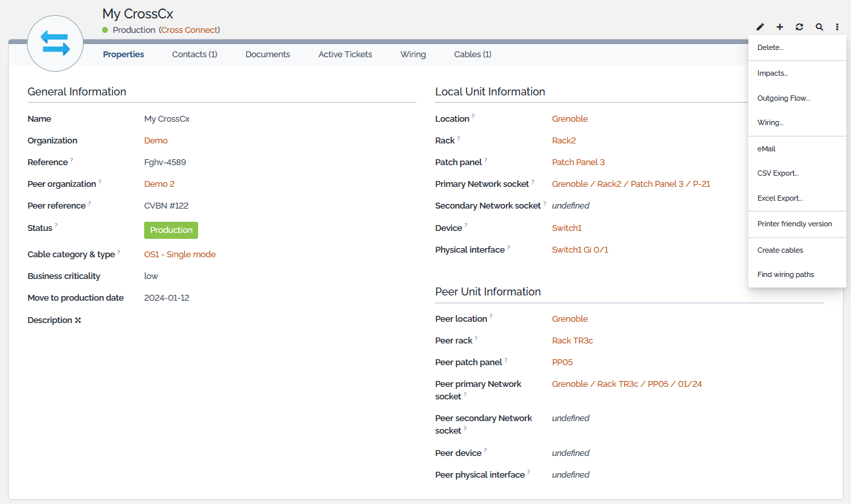Image resolution: width=851 pixels, height=504 pixels.
Task: Switch to the Wiring tab
Action: click(413, 55)
